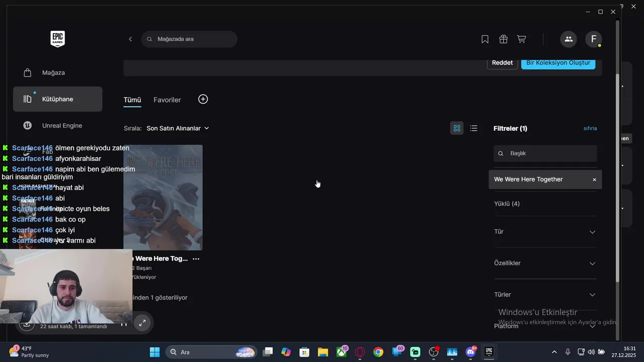
Task: Click the Epic Games logo
Action: coord(57,39)
